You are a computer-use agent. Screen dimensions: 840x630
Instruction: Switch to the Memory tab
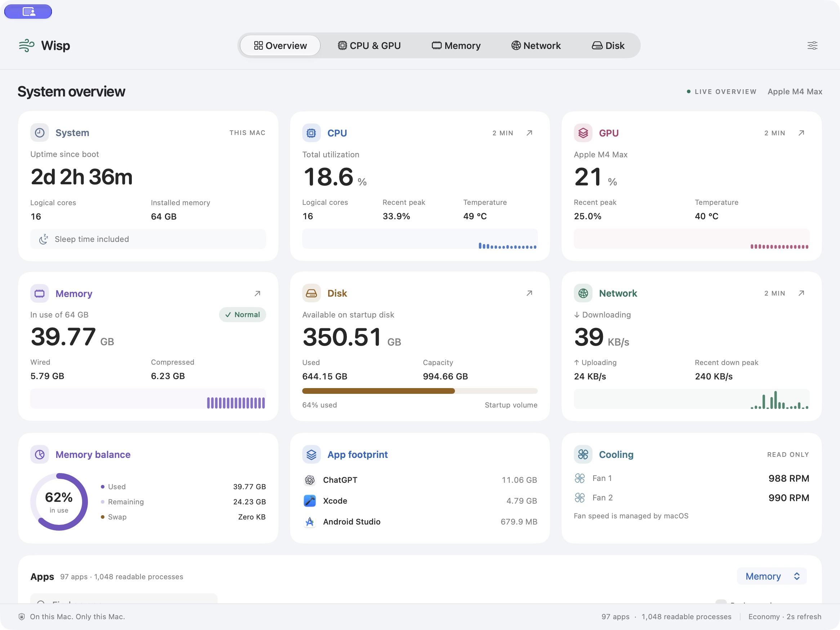pyautogui.click(x=456, y=46)
